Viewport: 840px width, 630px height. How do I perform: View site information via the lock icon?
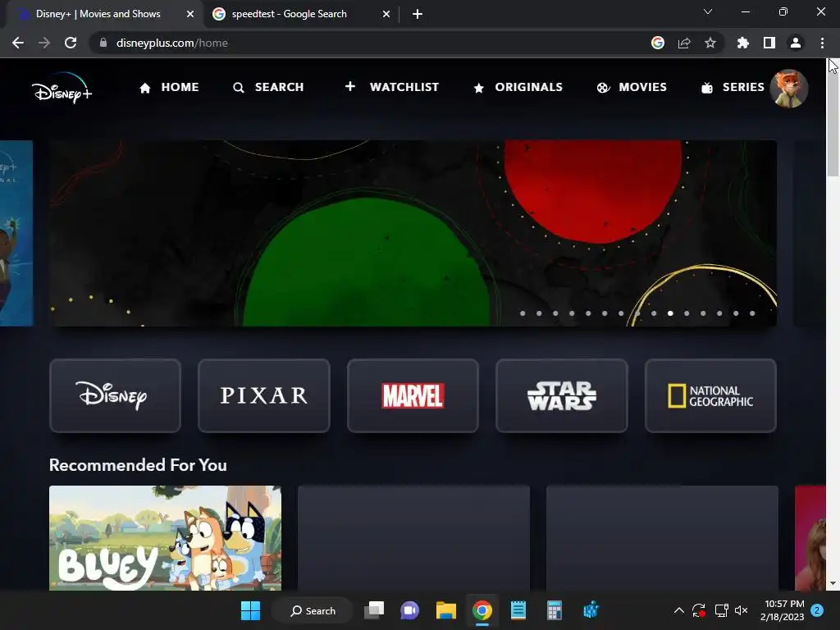(103, 43)
